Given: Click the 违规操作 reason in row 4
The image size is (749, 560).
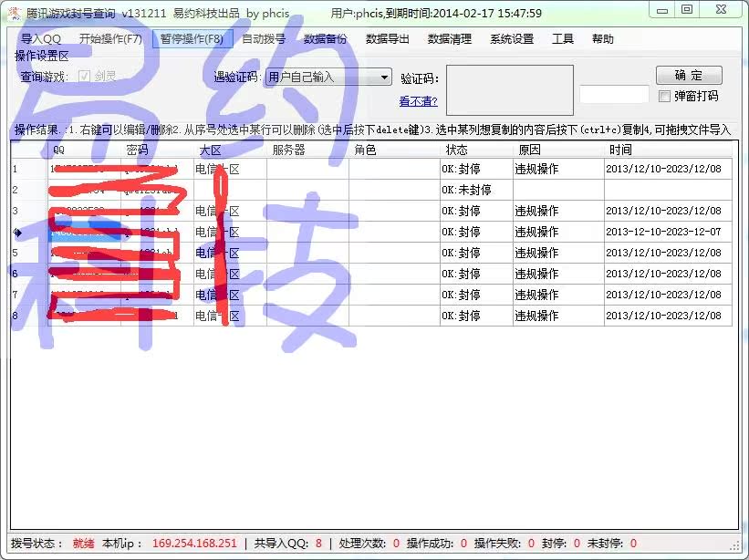Looking at the screenshot, I should 558,232.
